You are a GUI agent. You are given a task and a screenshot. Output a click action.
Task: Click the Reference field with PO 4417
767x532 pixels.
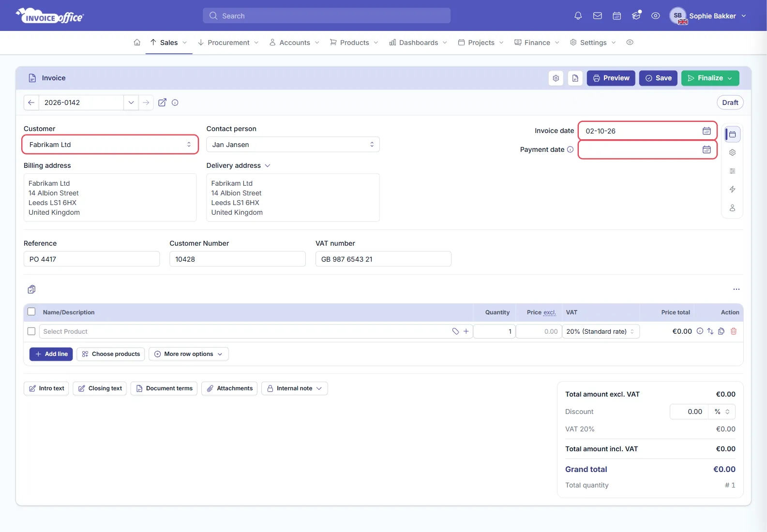point(92,259)
